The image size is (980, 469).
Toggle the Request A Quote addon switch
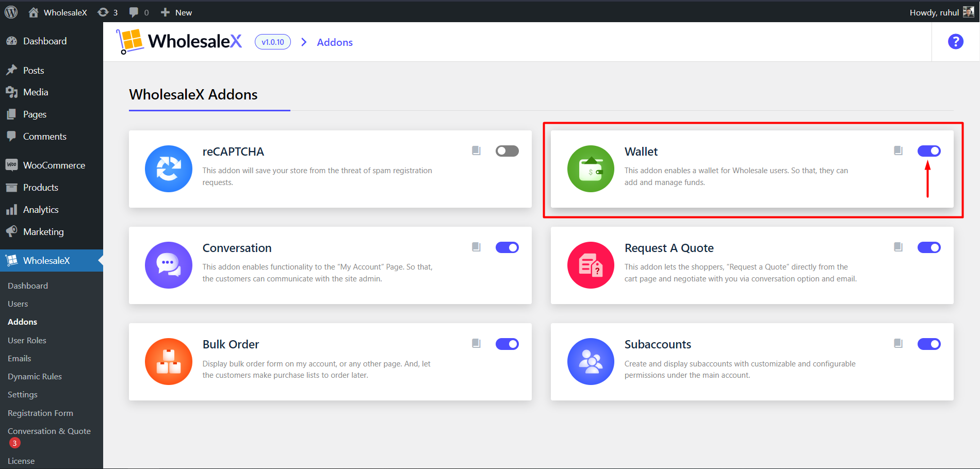coord(929,247)
